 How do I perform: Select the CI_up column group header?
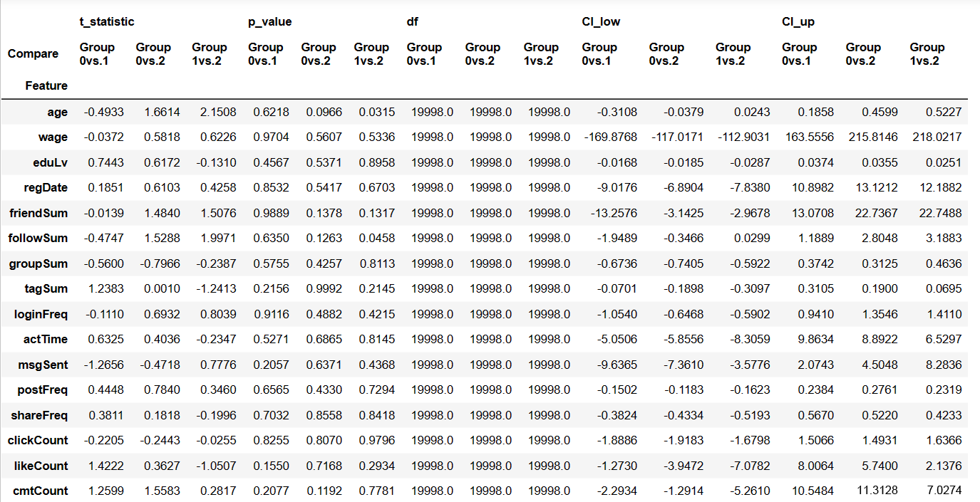tap(798, 21)
